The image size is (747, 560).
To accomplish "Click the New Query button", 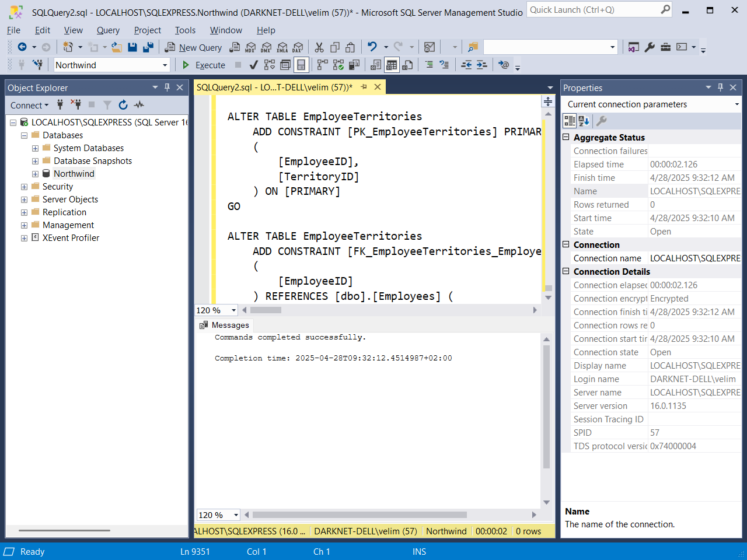I will point(193,48).
